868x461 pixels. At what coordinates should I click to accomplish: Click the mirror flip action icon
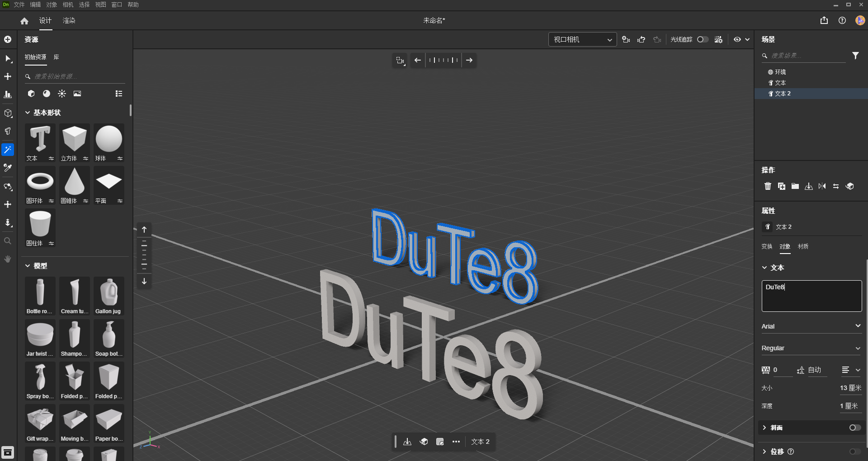pos(822,186)
